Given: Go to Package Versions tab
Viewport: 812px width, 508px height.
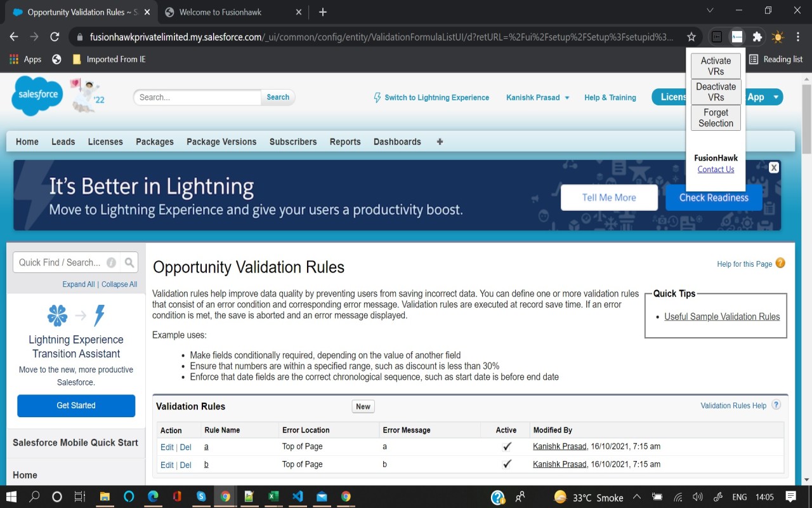Looking at the screenshot, I should (221, 142).
